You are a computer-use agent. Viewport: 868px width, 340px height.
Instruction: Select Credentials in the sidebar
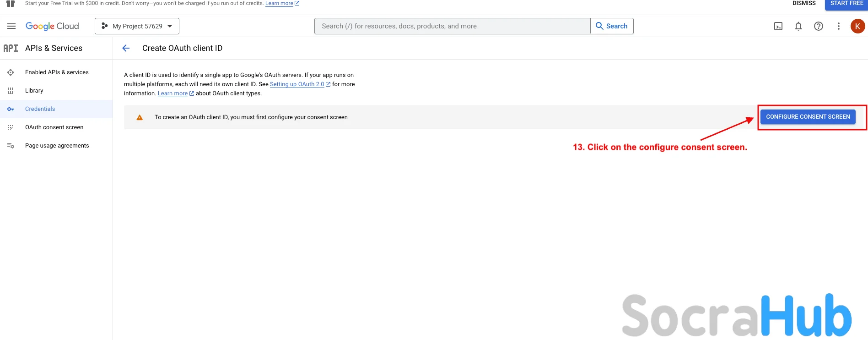pos(40,109)
